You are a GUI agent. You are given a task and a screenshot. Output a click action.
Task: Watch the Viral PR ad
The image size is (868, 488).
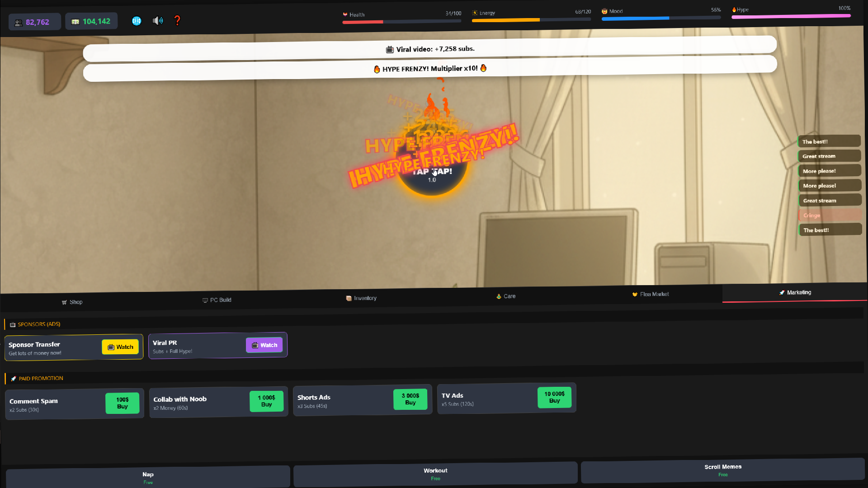tap(264, 345)
